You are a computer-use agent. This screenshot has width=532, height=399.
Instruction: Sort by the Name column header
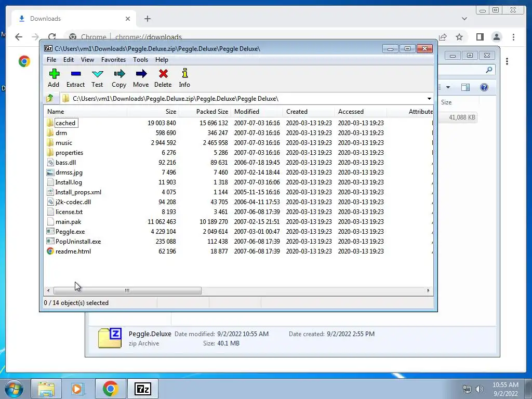(86, 112)
